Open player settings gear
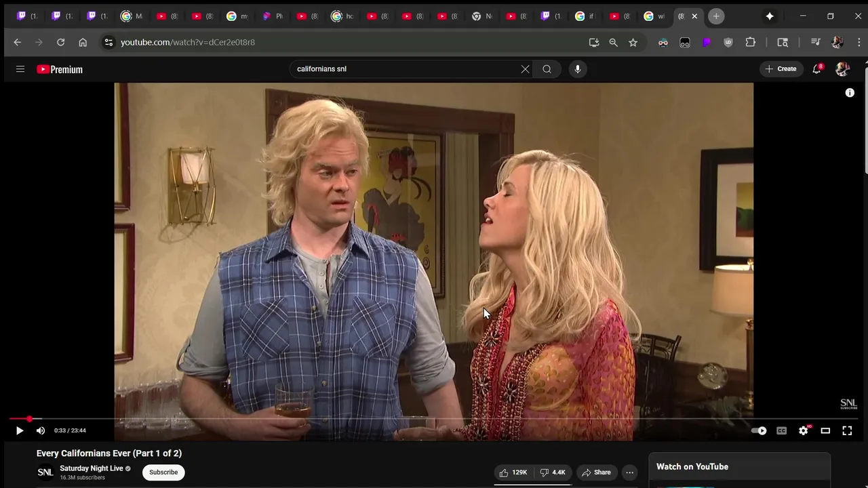868x488 pixels. click(x=804, y=430)
